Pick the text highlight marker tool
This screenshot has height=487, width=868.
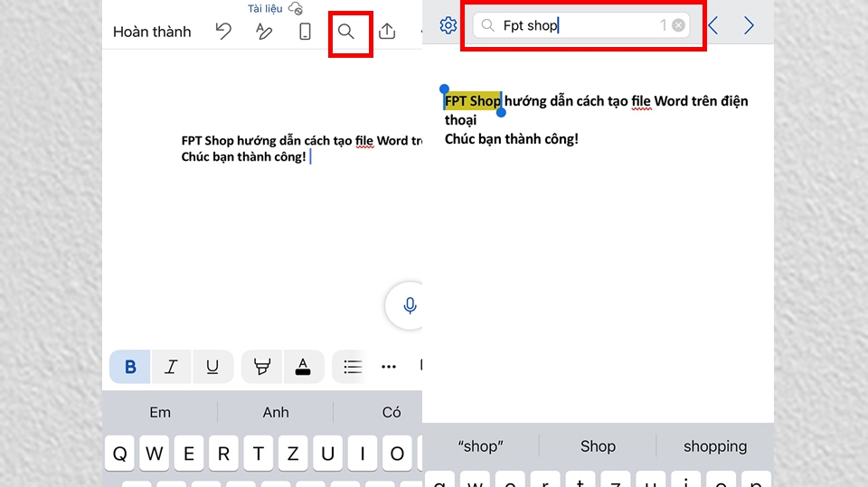[x=262, y=366]
